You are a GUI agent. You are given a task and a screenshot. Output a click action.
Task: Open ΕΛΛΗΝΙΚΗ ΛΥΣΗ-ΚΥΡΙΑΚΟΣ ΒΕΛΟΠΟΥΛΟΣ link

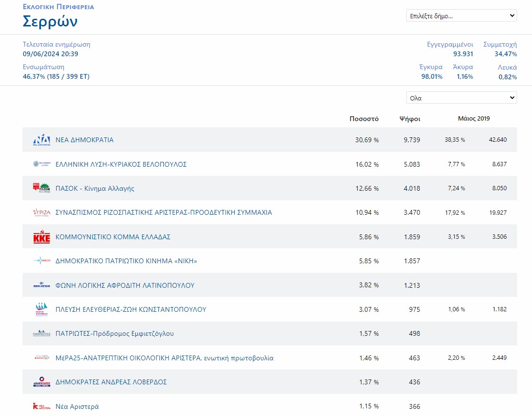click(x=121, y=164)
